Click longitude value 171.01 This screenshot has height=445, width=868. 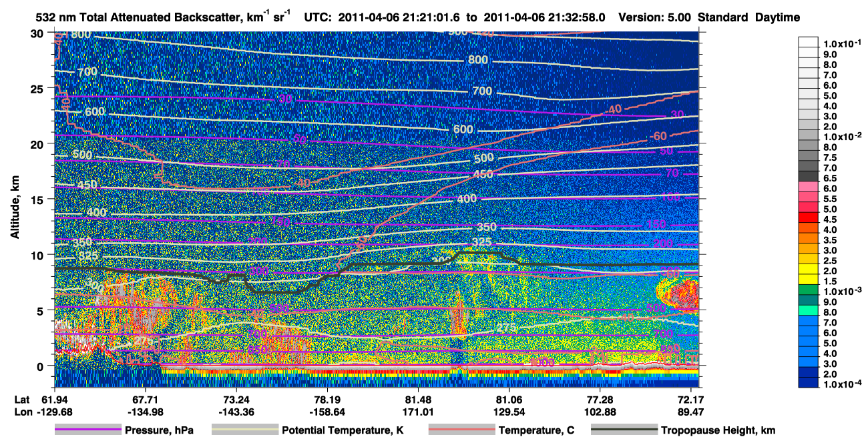coord(419,412)
